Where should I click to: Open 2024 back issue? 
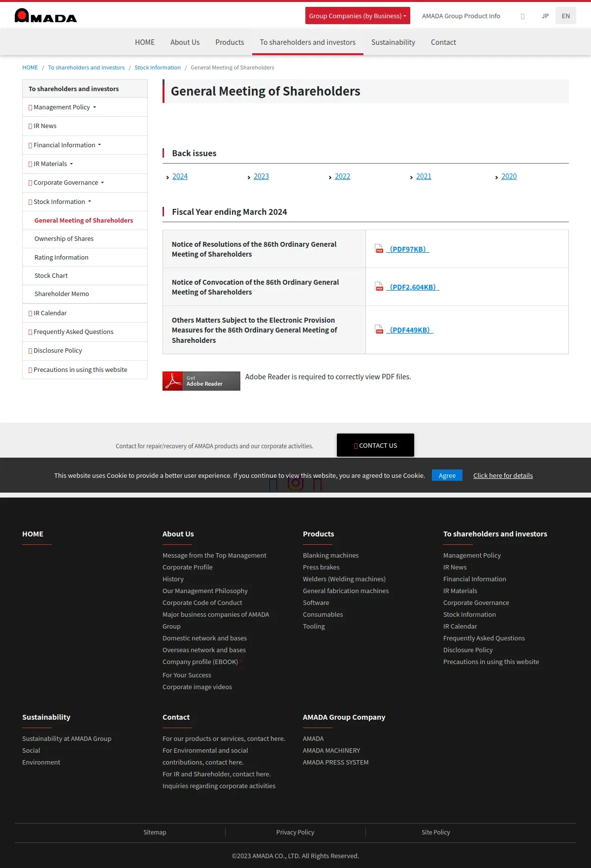(x=180, y=176)
